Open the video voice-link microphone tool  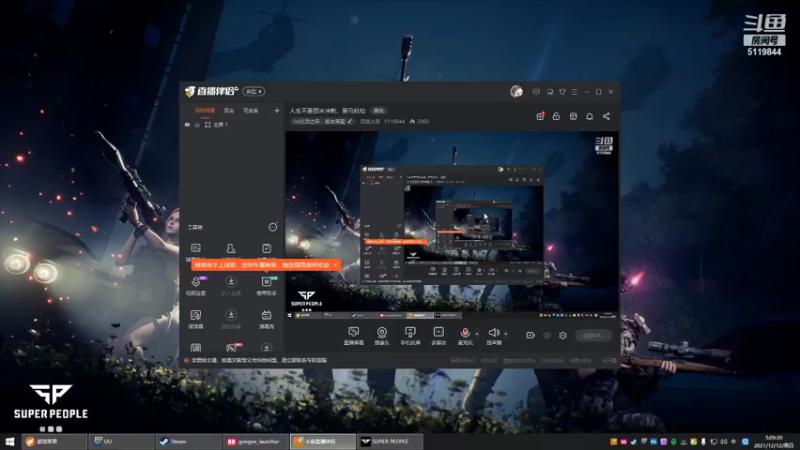(x=196, y=282)
